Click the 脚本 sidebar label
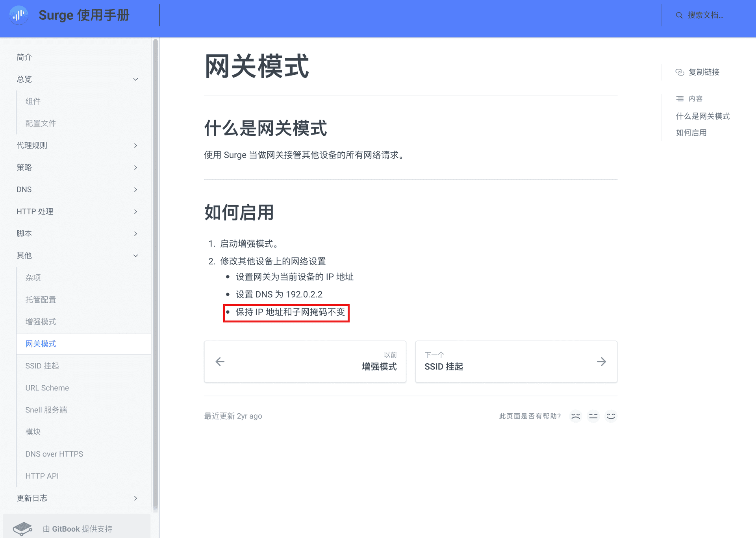 click(x=24, y=233)
